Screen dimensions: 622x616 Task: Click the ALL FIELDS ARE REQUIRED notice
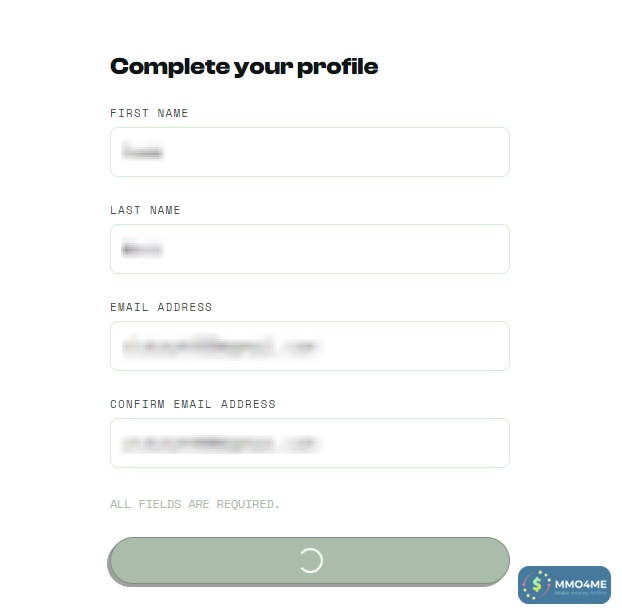coord(195,504)
